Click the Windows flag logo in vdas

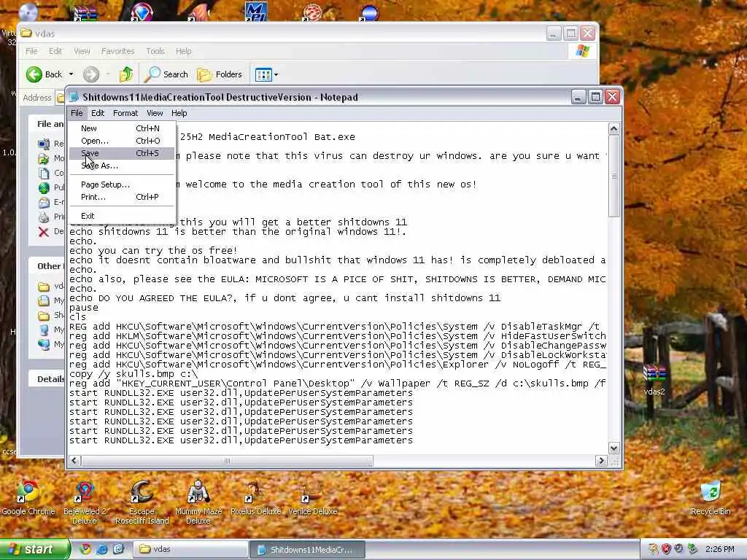click(x=583, y=51)
